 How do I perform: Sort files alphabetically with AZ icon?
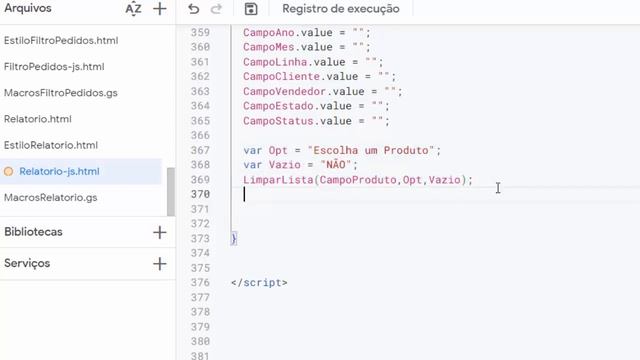[x=133, y=9]
